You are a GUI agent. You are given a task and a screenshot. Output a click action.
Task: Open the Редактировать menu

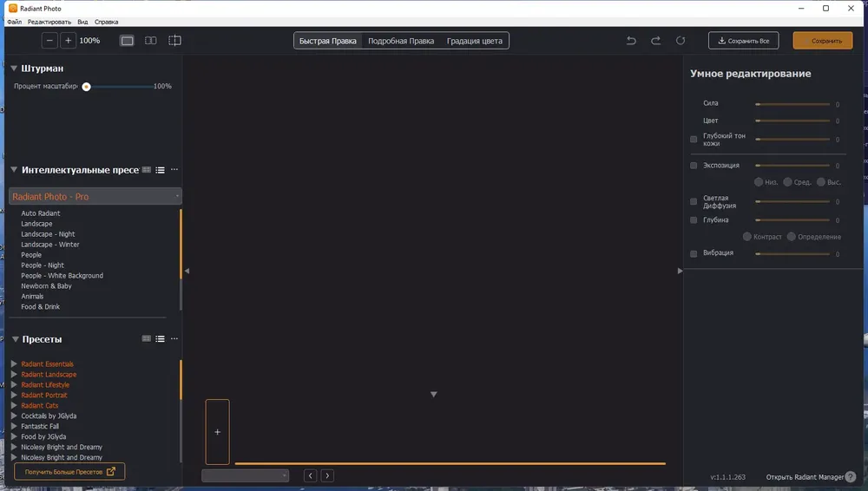click(x=49, y=22)
